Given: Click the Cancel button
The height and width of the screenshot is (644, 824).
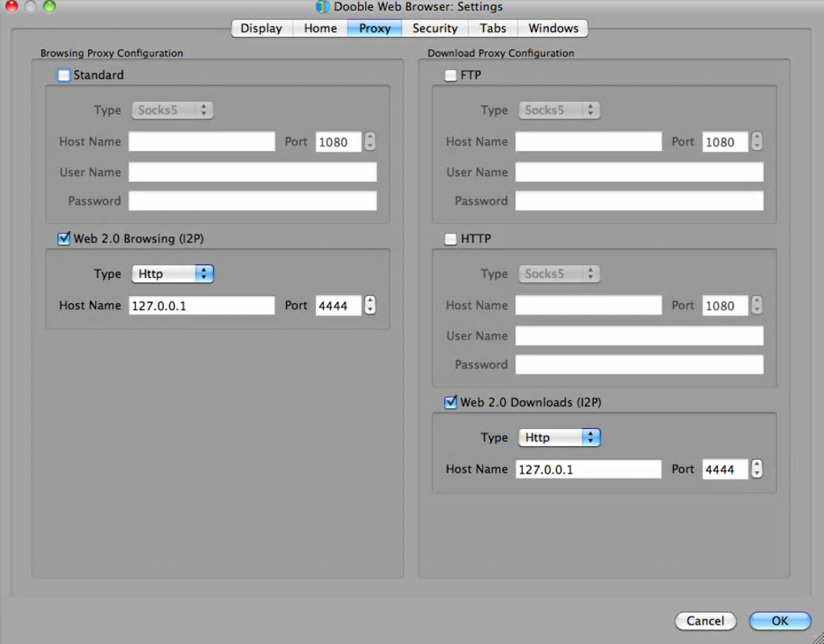Looking at the screenshot, I should tap(705, 621).
